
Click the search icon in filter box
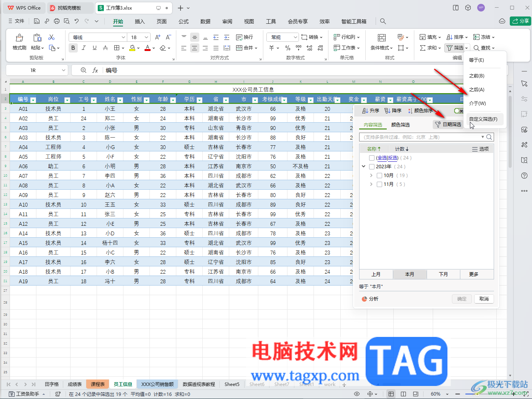point(489,137)
